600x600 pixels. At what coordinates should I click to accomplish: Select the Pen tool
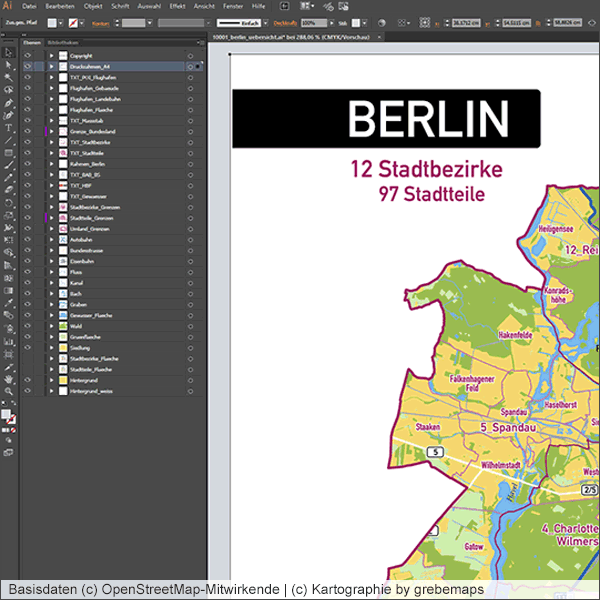pos(9,102)
